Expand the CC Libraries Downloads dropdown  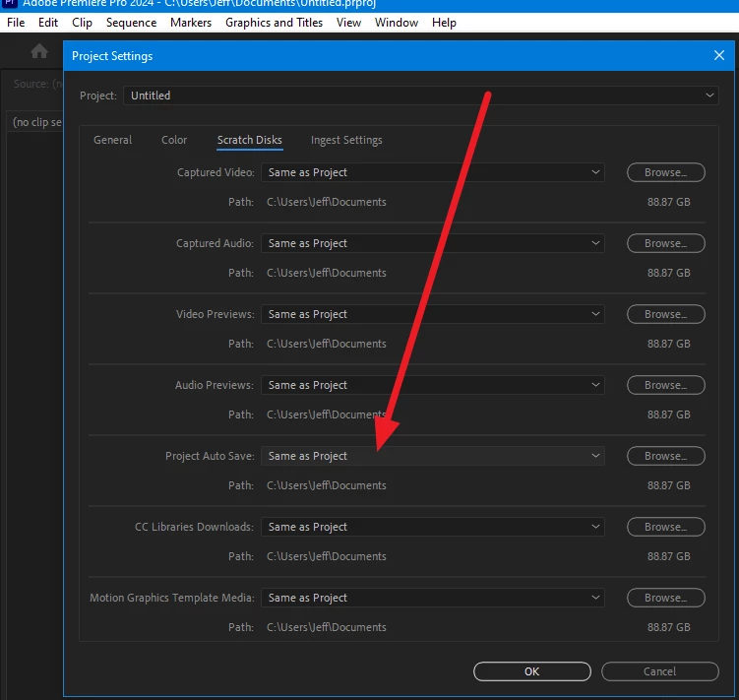click(x=433, y=527)
